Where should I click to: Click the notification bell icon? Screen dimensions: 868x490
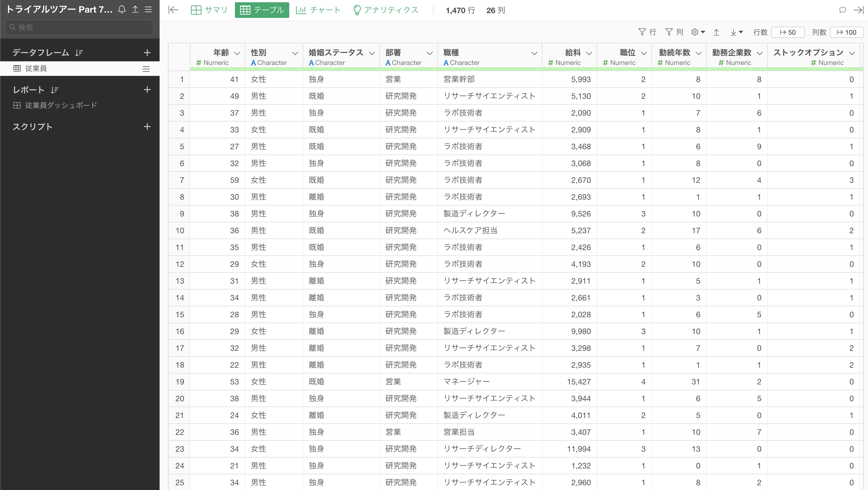click(x=122, y=10)
